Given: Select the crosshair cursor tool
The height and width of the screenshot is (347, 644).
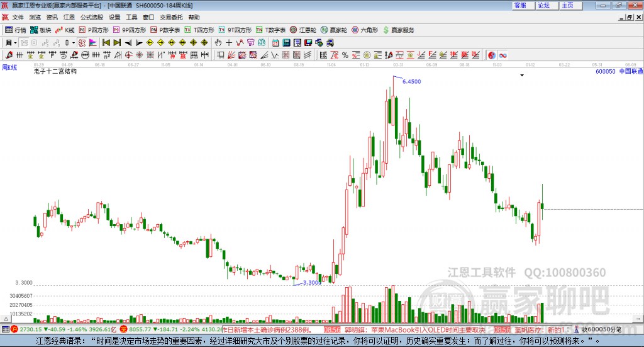Looking at the screenshot, I should (x=229, y=43).
